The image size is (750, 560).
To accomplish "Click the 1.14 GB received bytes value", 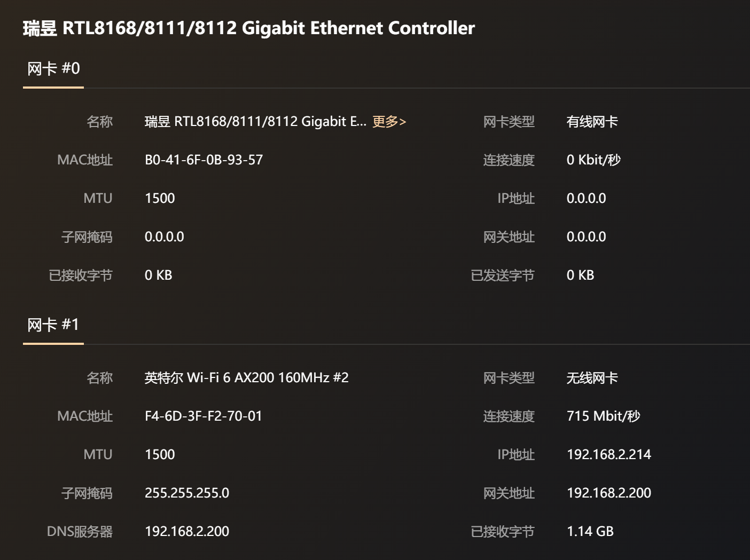I will (x=590, y=532).
